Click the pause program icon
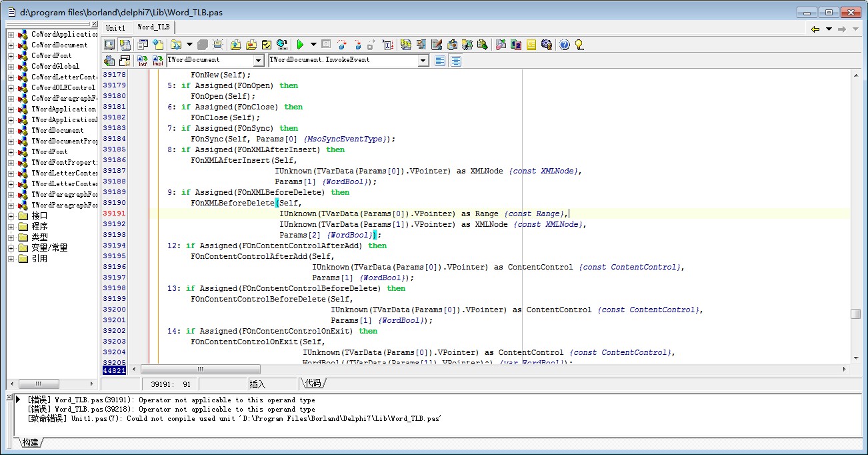 pyautogui.click(x=326, y=45)
